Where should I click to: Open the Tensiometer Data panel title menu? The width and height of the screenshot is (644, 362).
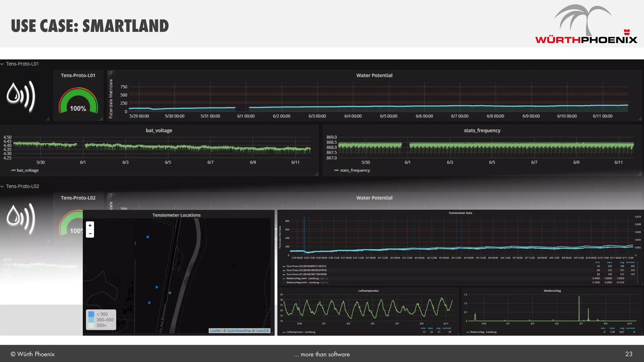[x=460, y=213]
